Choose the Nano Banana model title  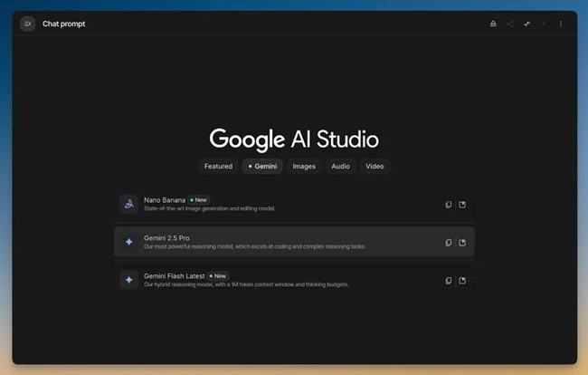tap(164, 199)
